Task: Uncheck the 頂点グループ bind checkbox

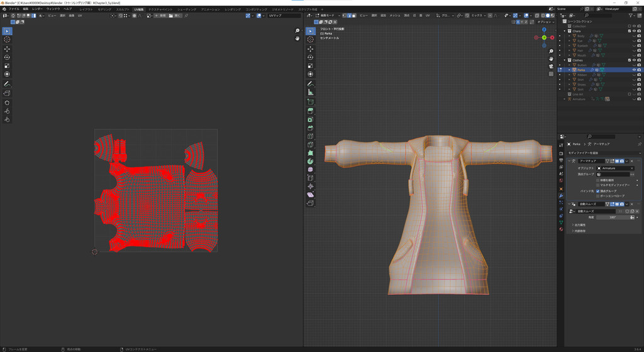Action: (x=598, y=190)
